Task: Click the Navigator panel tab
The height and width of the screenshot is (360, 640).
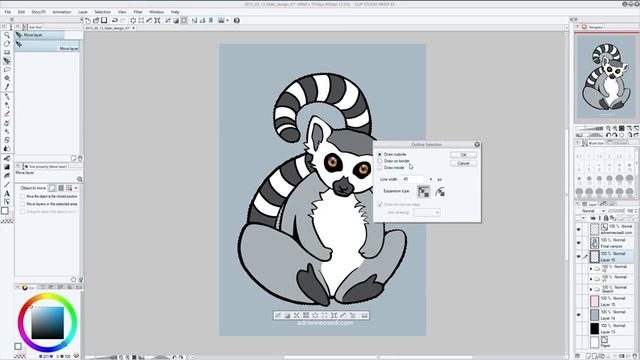Action: [593, 27]
